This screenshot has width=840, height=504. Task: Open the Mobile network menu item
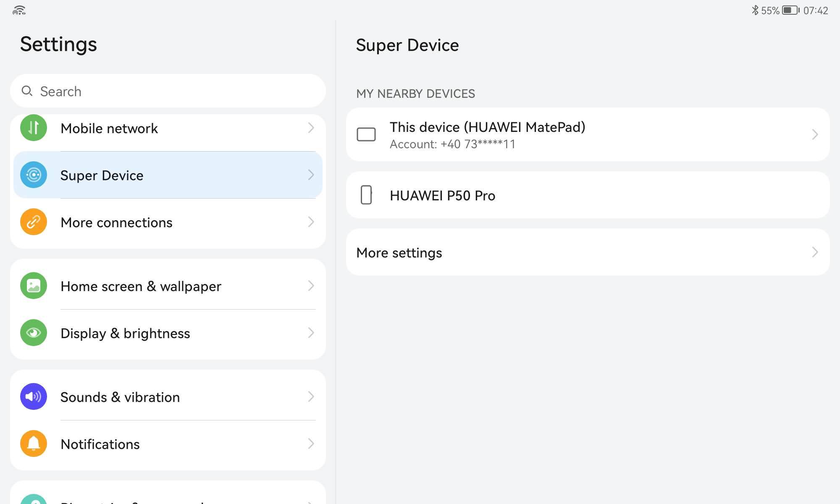109,129
